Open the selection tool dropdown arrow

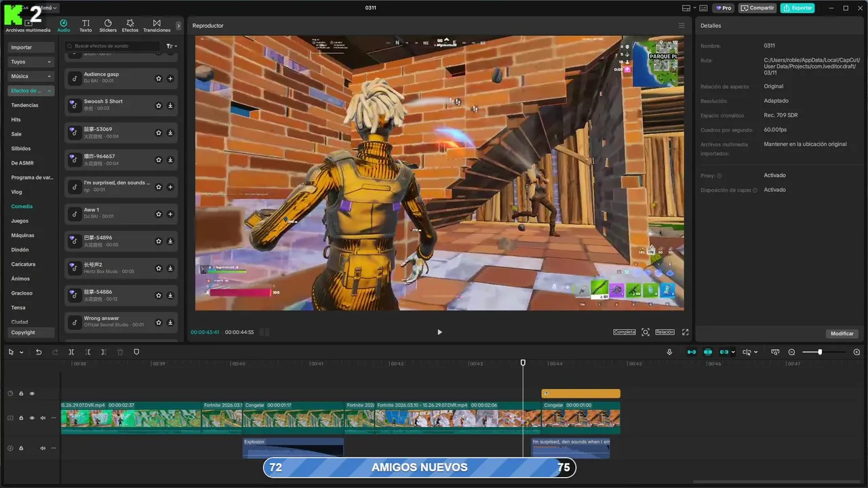click(21, 352)
